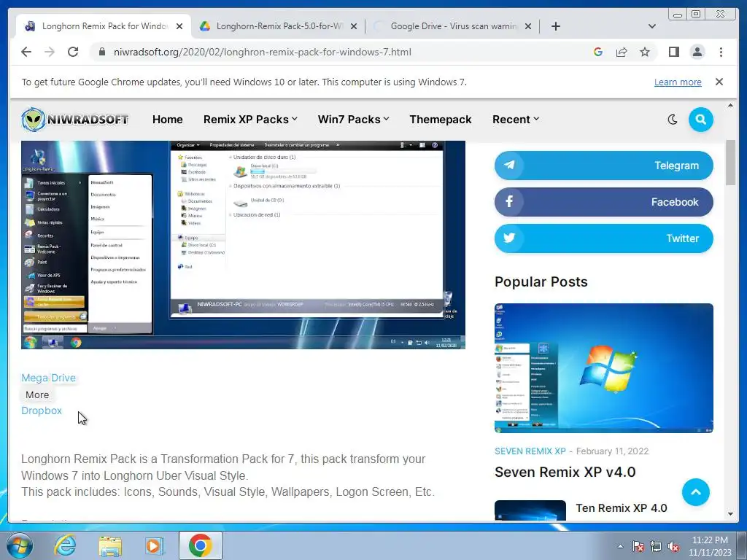Click the More label
The width and height of the screenshot is (747, 560).
[37, 394]
